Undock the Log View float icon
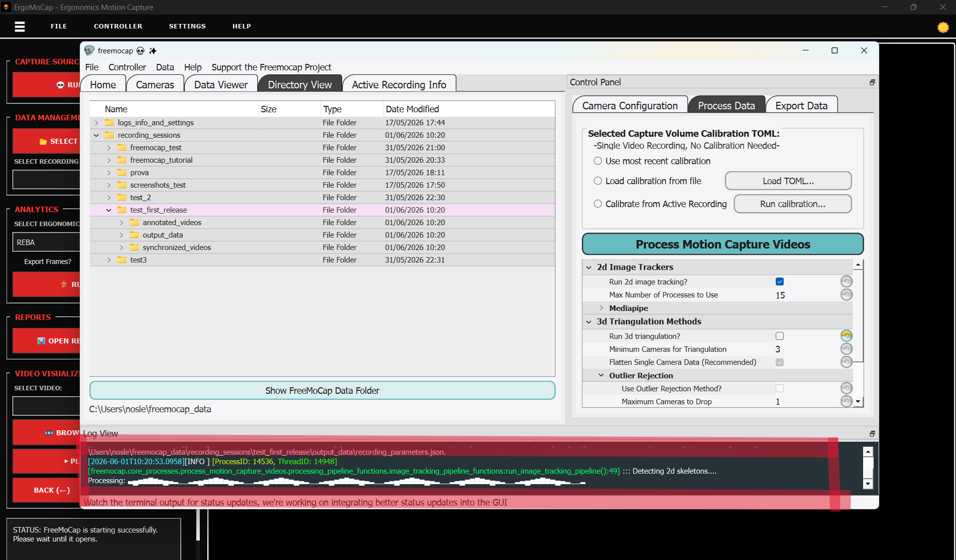This screenshot has width=956, height=560. click(872, 434)
